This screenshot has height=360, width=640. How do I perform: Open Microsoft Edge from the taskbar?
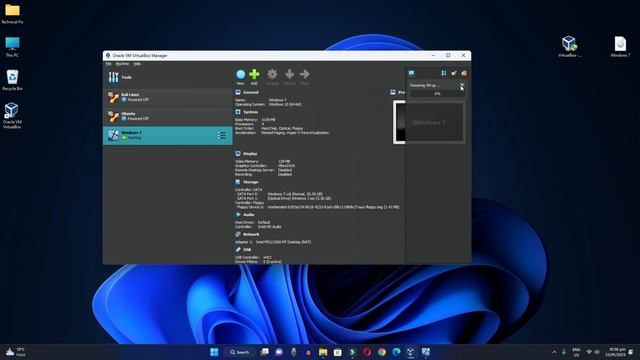(x=396, y=352)
